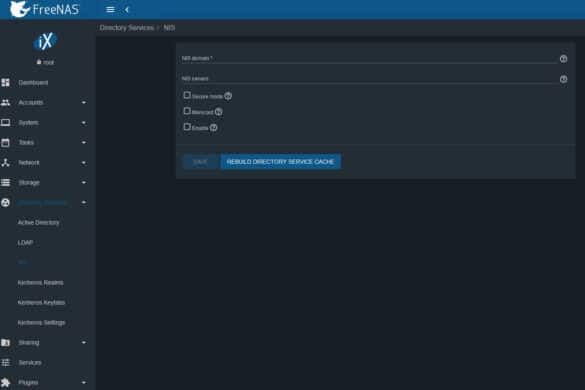
Task: Click the NIS servers input field
Action: click(x=369, y=78)
